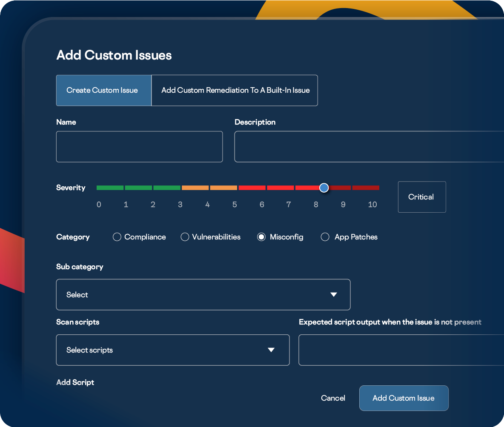This screenshot has width=504, height=427.
Task: Set severity to the first green segment
Action: point(110,188)
